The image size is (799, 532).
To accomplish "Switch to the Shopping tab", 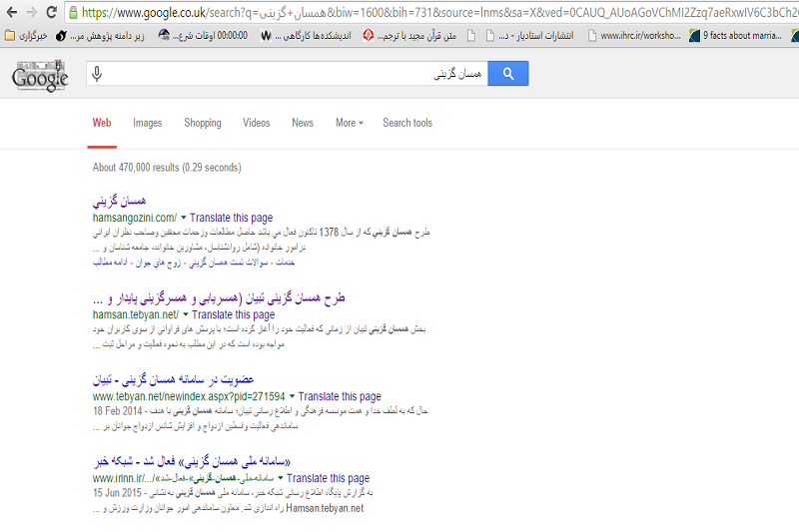I will click(203, 123).
